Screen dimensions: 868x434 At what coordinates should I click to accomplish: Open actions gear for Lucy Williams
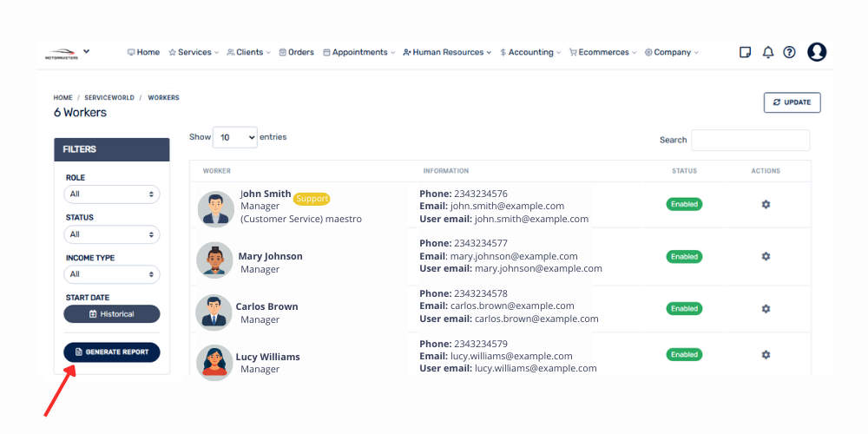point(766,355)
